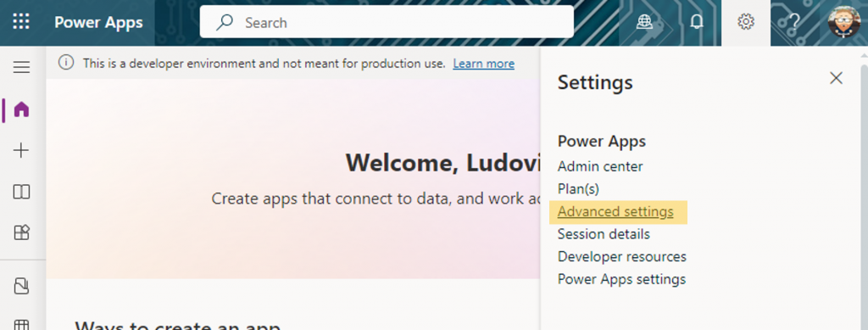Open the user account avatar
The height and width of the screenshot is (330, 868).
[x=843, y=22]
